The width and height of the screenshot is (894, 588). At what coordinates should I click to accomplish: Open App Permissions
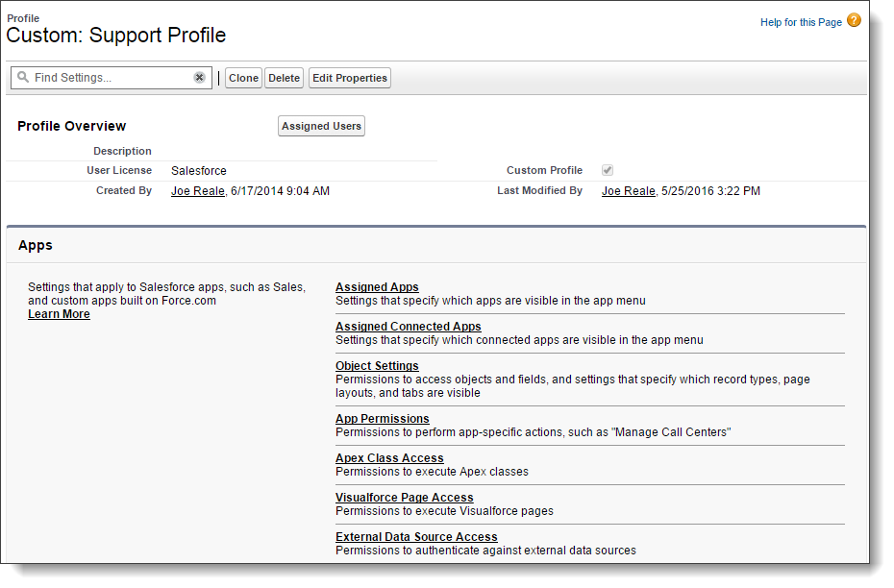(x=382, y=419)
